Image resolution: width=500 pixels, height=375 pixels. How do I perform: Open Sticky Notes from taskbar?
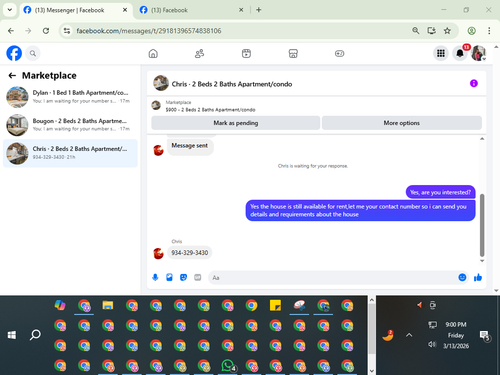point(275,305)
